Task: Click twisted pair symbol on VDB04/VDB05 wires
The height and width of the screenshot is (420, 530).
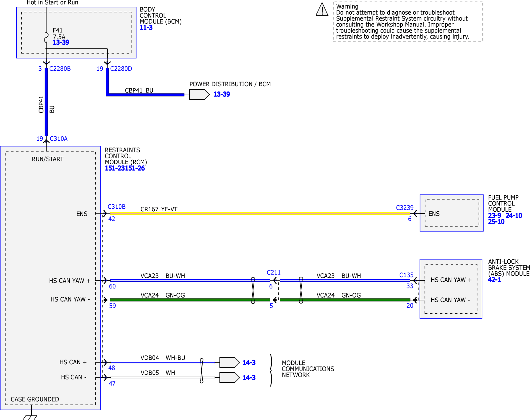Action: (202, 371)
